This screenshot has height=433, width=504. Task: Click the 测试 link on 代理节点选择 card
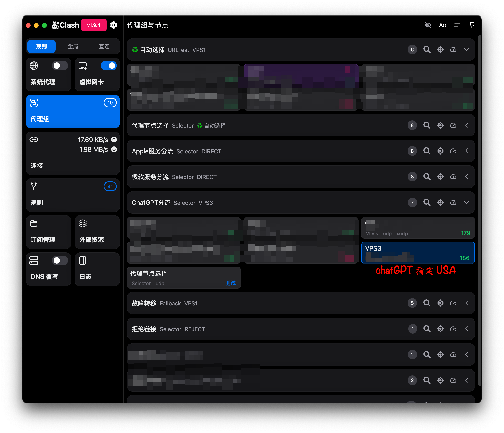tap(230, 283)
